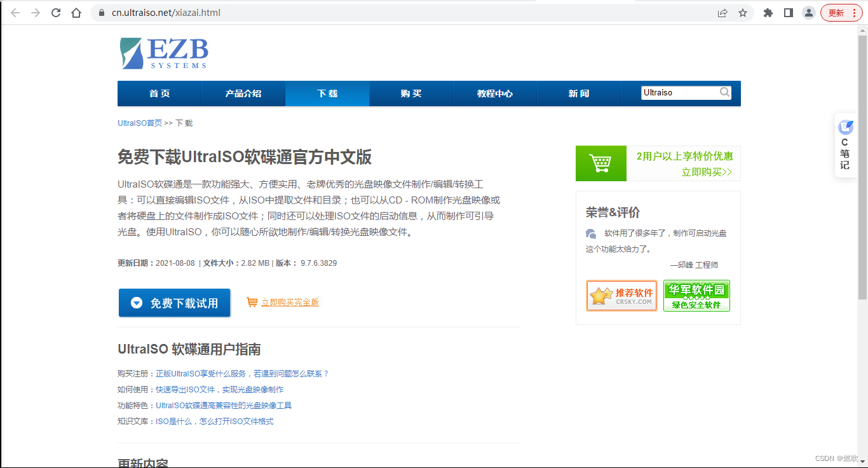Click the search magnifier icon

[724, 92]
